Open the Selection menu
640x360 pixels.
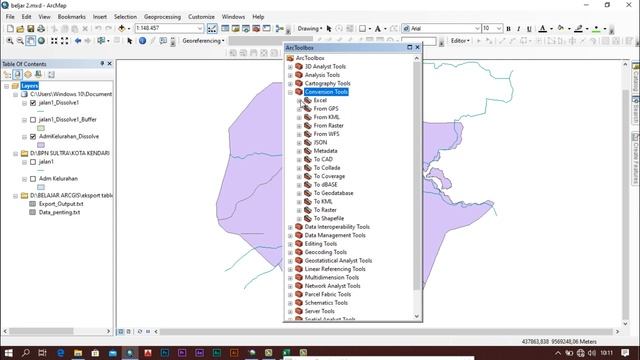(x=125, y=17)
